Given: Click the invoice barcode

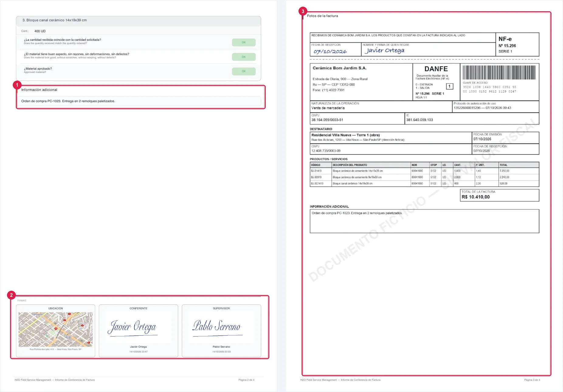Looking at the screenshot, I should coord(499,73).
